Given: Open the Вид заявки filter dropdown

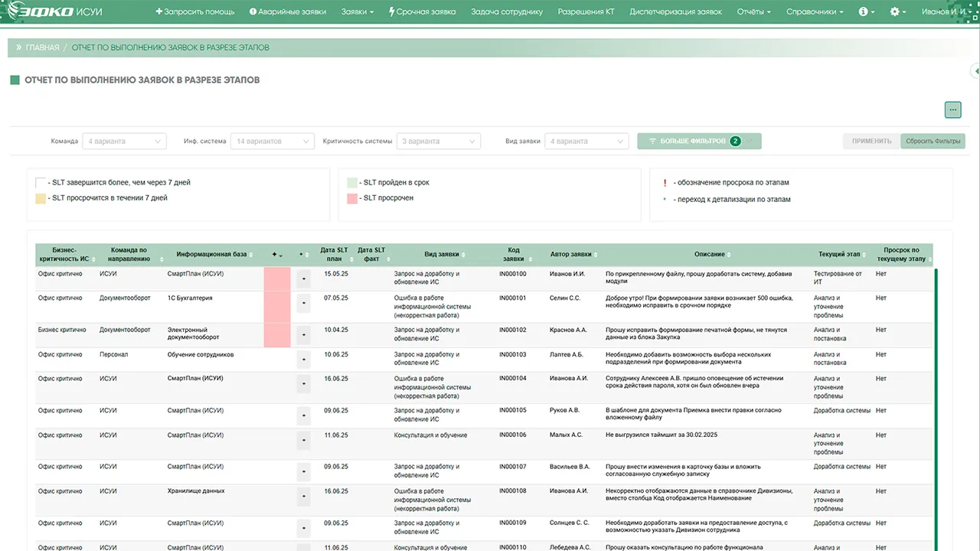Looking at the screenshot, I should (586, 141).
